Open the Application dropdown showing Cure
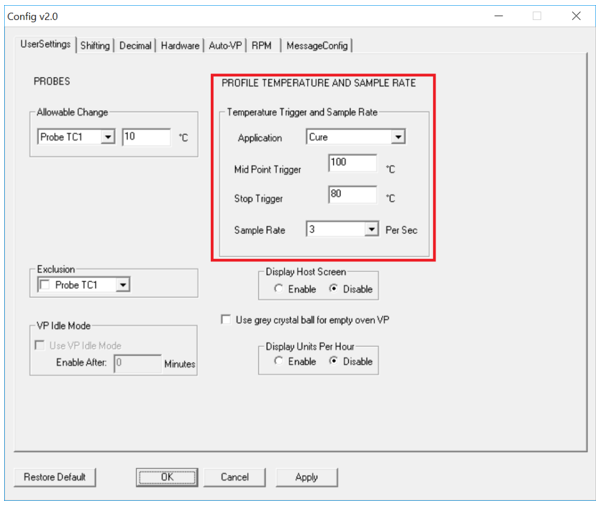The image size is (600, 505). (x=398, y=137)
